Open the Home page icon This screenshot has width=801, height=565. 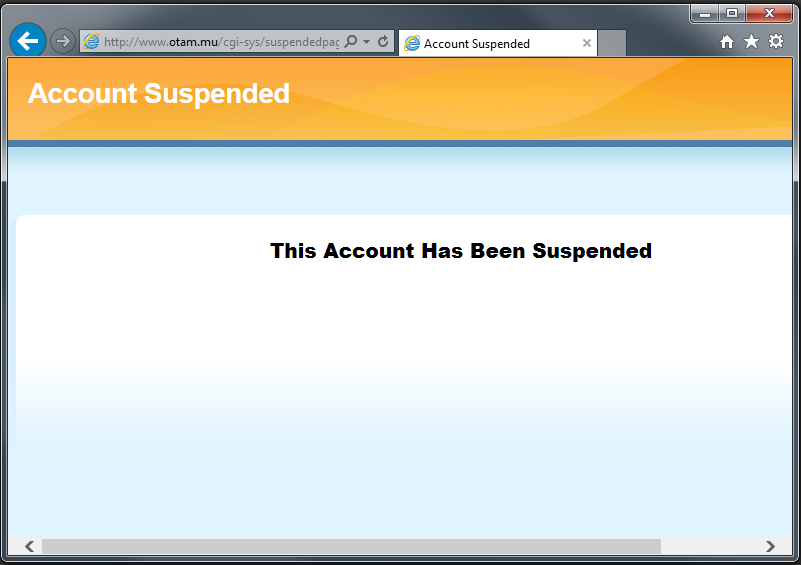727,41
